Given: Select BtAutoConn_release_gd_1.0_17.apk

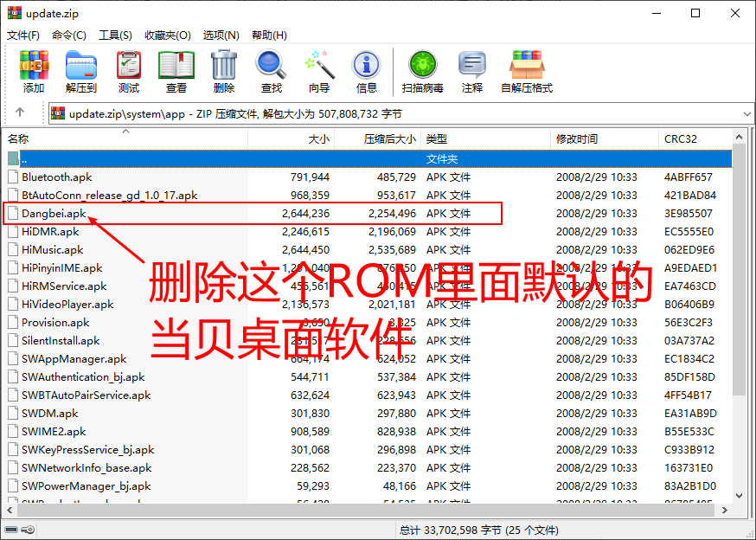Looking at the screenshot, I should click(x=110, y=196).
